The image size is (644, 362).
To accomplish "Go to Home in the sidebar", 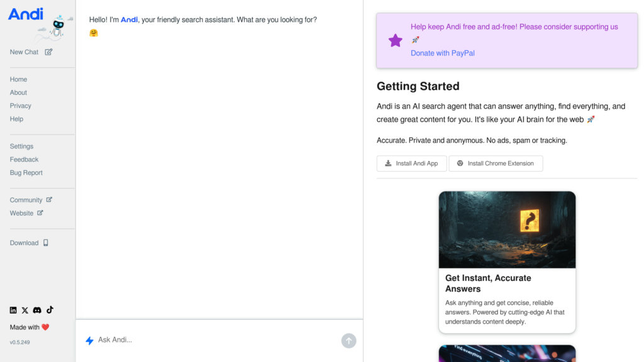I will [18, 79].
